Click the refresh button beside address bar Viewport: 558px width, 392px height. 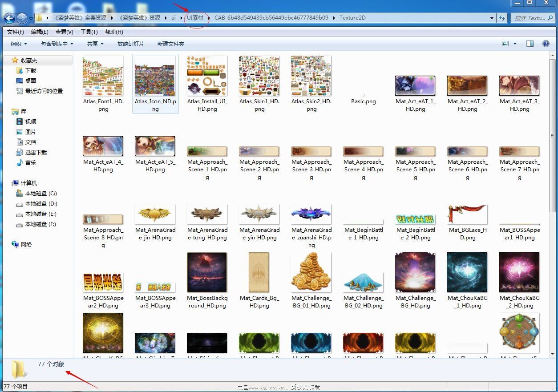502,18
